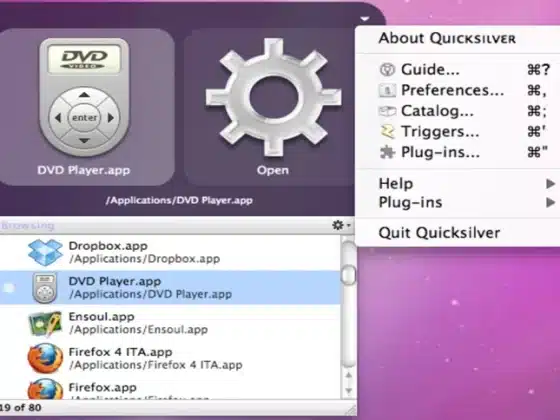Click the DVD Player.app label under the large icon
This screenshot has height=420, width=560.
pos(84,170)
